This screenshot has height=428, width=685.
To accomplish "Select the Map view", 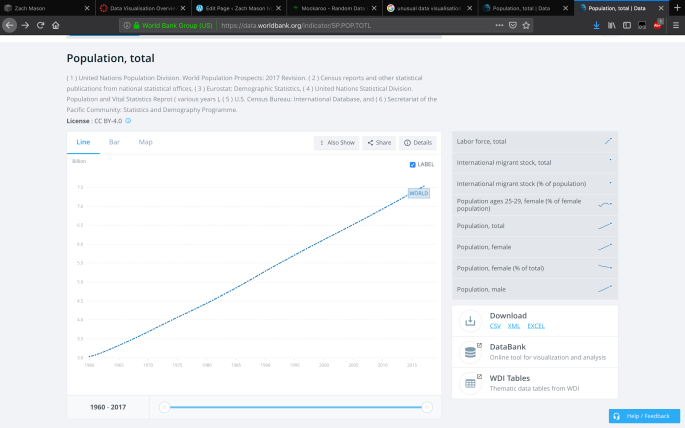I will pyautogui.click(x=145, y=142).
